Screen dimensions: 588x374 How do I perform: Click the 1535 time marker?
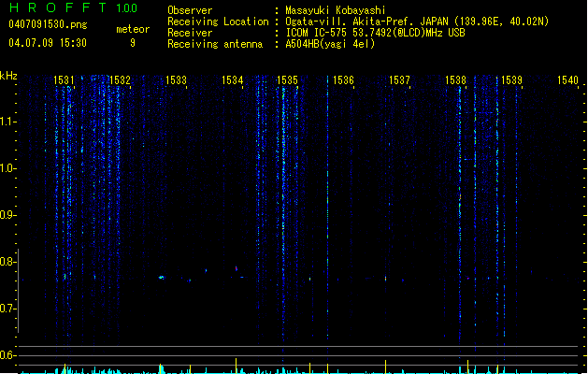click(287, 80)
